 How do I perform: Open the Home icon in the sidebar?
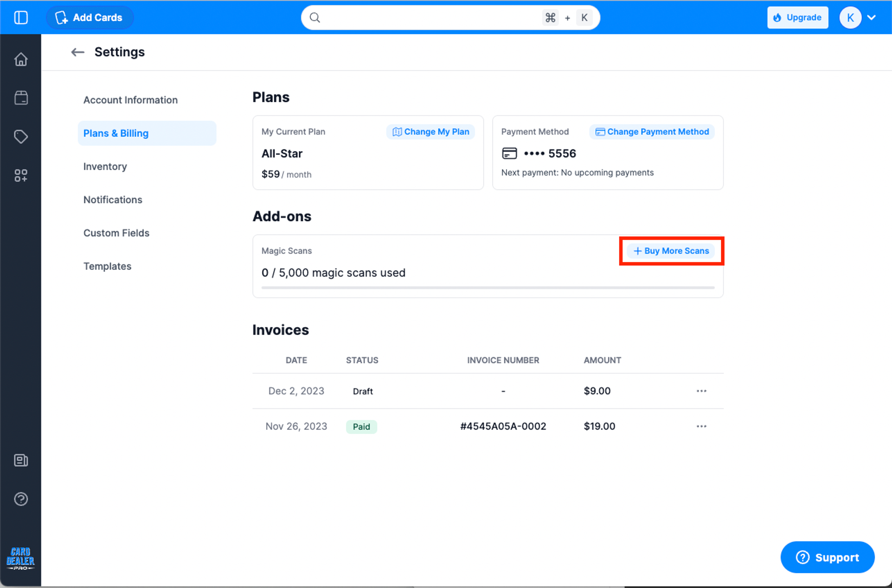21,59
